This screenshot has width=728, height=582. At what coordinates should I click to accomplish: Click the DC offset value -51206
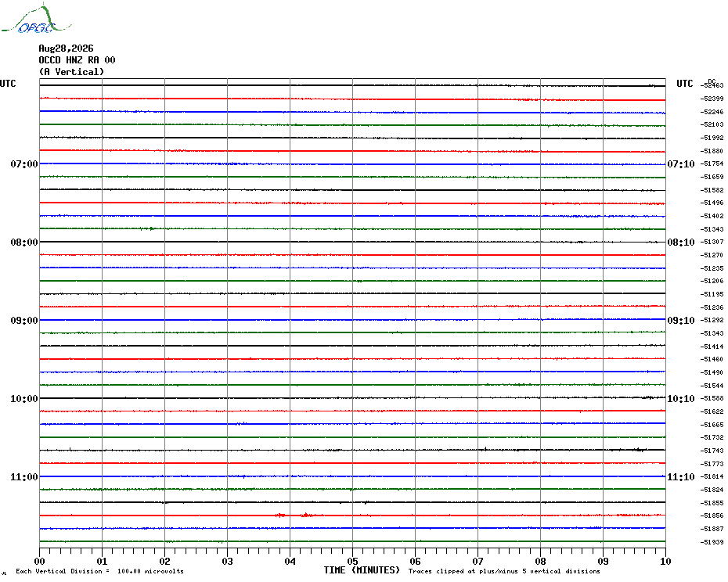712,281
